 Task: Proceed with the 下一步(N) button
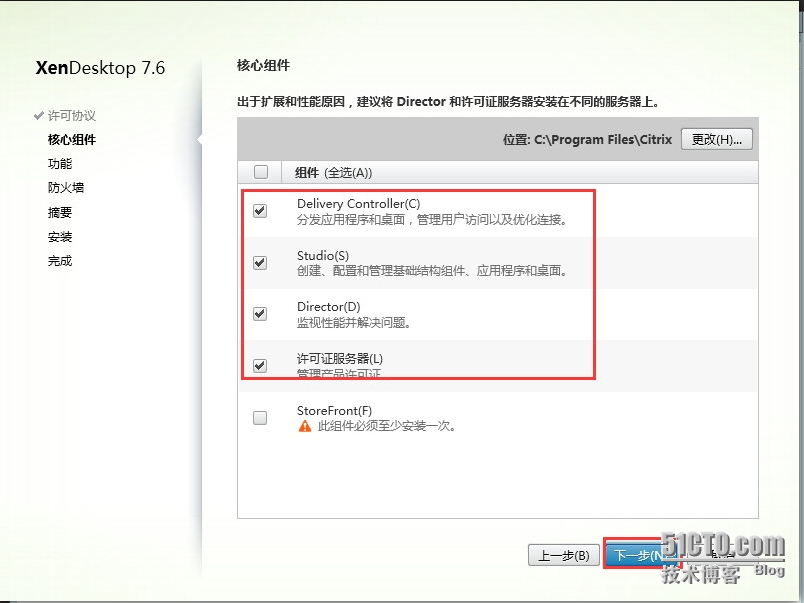click(x=641, y=555)
